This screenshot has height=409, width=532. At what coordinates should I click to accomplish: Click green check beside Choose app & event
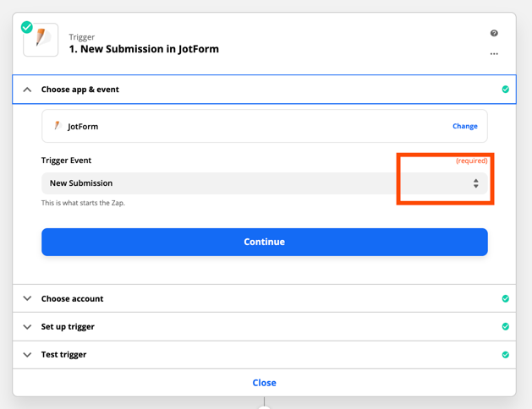(505, 89)
